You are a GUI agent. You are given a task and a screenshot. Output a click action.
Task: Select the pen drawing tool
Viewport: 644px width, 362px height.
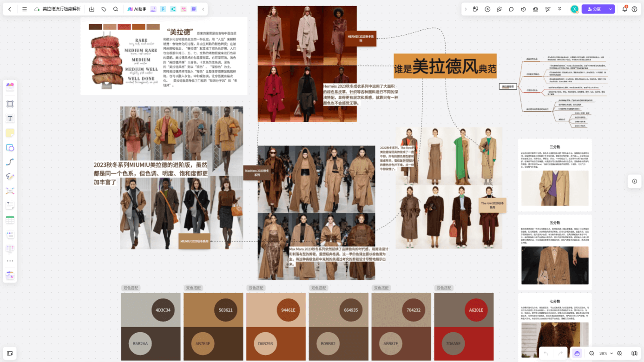coord(10,177)
